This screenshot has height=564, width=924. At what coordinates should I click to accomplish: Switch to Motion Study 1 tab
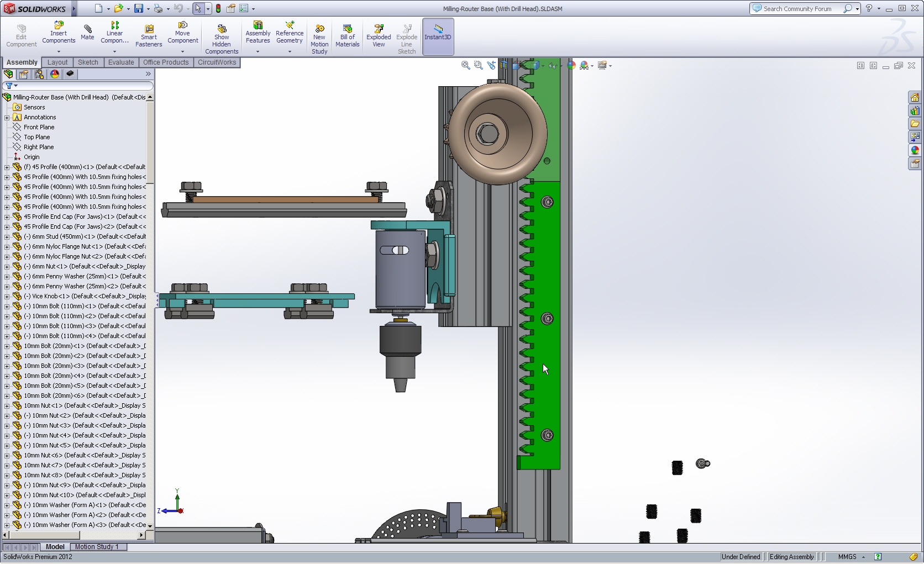coord(97,547)
